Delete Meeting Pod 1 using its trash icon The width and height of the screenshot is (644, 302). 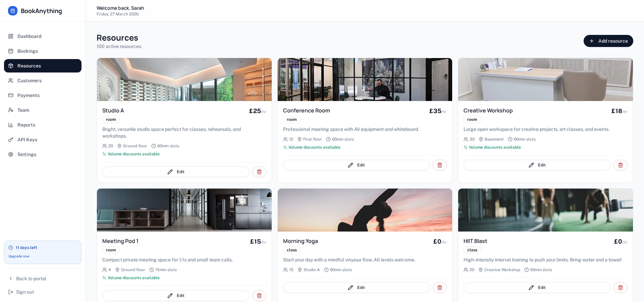click(259, 296)
